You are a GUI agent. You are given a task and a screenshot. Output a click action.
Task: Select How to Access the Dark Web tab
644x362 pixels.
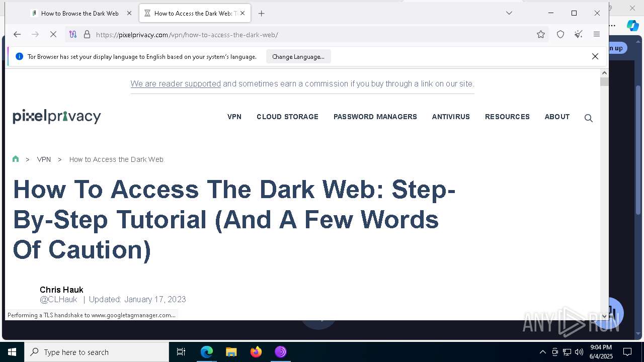tap(195, 14)
